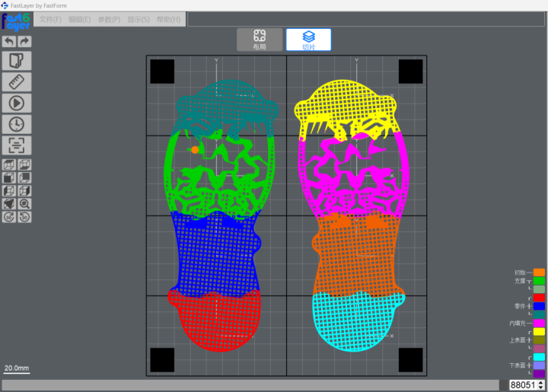Increase layer number with up stepper arrow
The width and height of the screenshot is (548, 392).
(541, 383)
